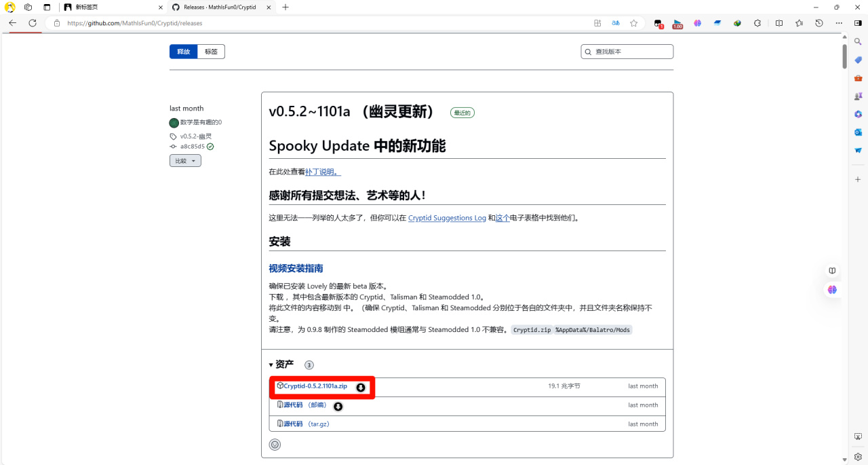This screenshot has width=868, height=465.
Task: Close the 新标签页 tab
Action: (x=160, y=7)
